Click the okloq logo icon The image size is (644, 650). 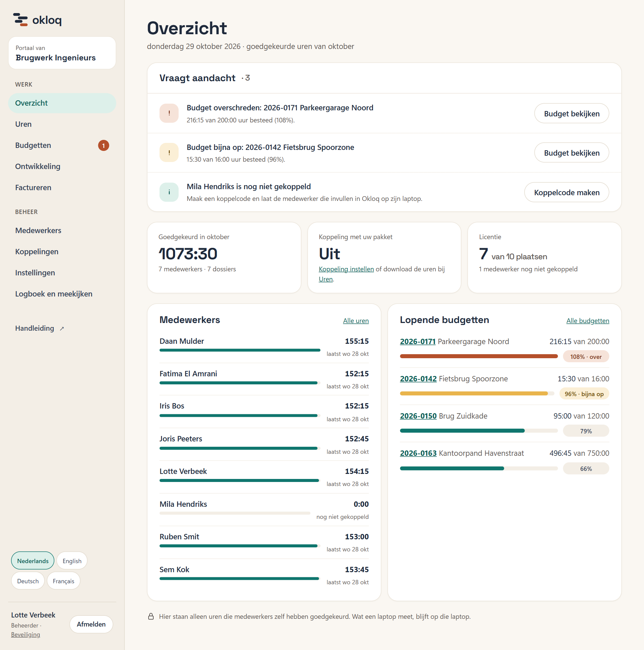(20, 19)
